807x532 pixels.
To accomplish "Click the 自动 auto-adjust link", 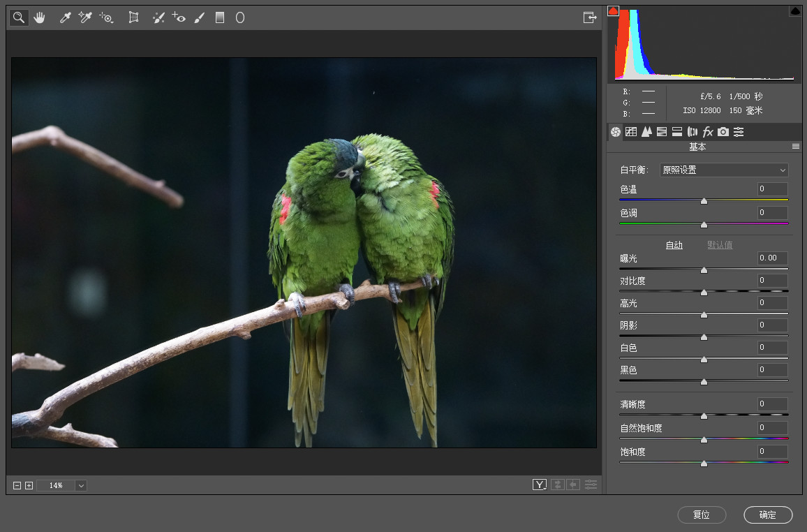I will point(674,245).
